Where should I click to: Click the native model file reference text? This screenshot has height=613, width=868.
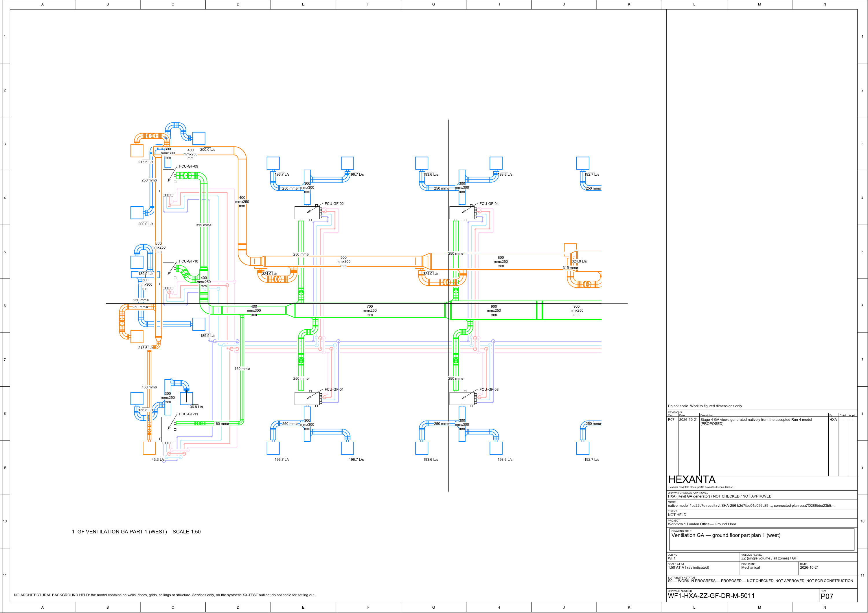(x=751, y=506)
